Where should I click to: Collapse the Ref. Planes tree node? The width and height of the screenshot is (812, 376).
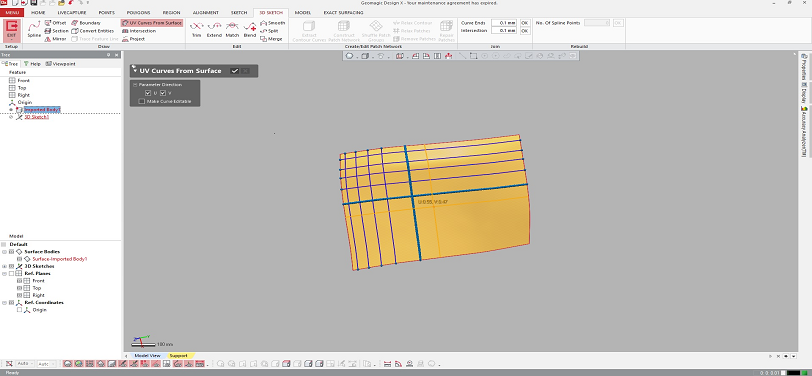point(4,273)
